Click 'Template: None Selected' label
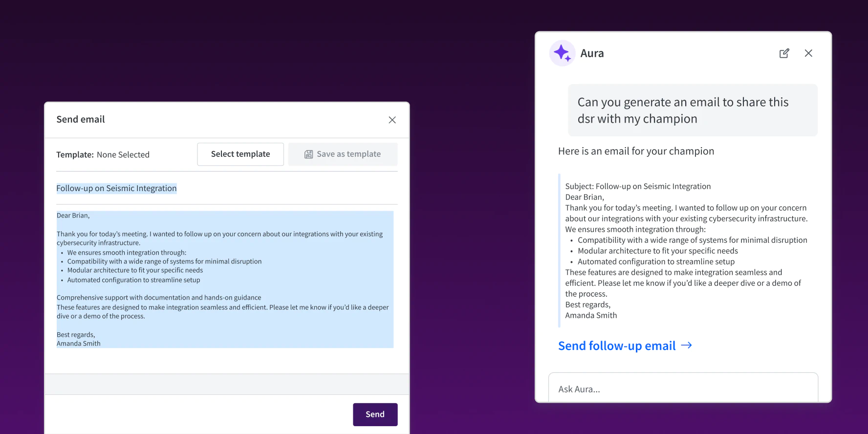 103,155
